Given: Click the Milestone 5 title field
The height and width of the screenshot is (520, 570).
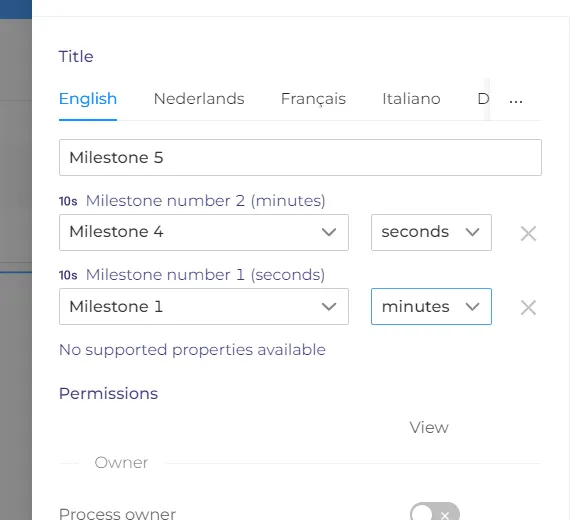Looking at the screenshot, I should coord(300,157).
